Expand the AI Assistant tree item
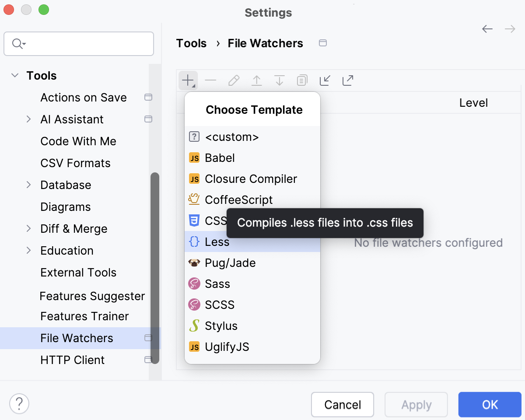The image size is (525, 420). coord(28,119)
